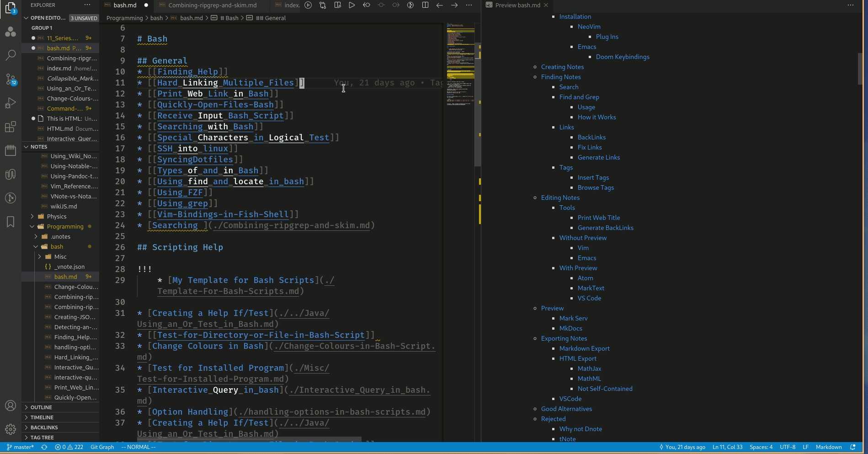868x454 pixels.
Task: Open the bookmarks activity bar icon
Action: 10,222
